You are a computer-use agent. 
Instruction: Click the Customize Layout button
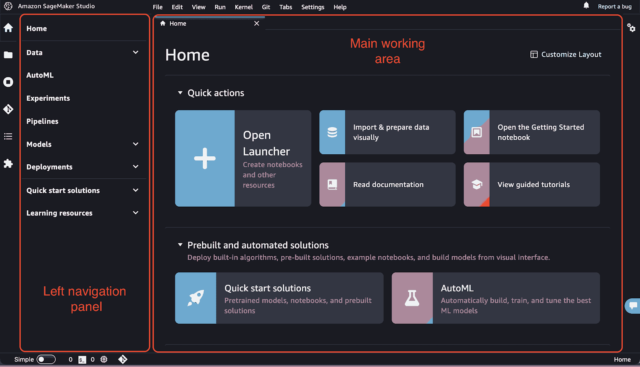coord(566,54)
